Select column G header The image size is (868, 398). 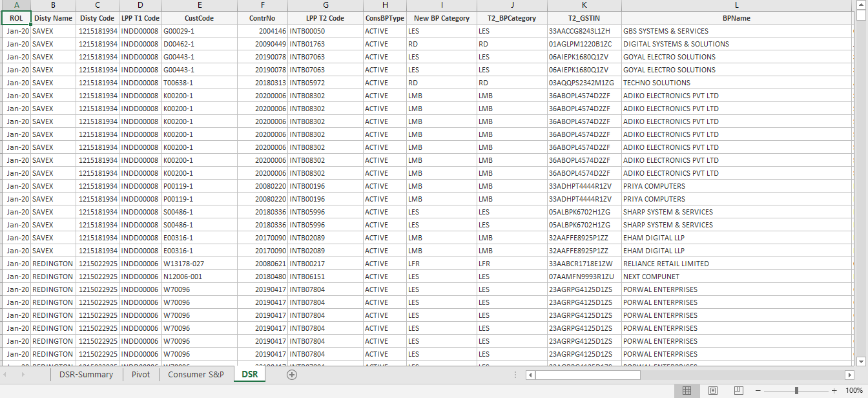pos(325,5)
